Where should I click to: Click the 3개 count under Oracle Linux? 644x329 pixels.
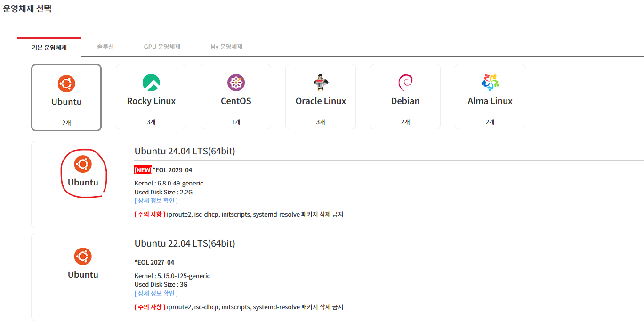coord(321,122)
